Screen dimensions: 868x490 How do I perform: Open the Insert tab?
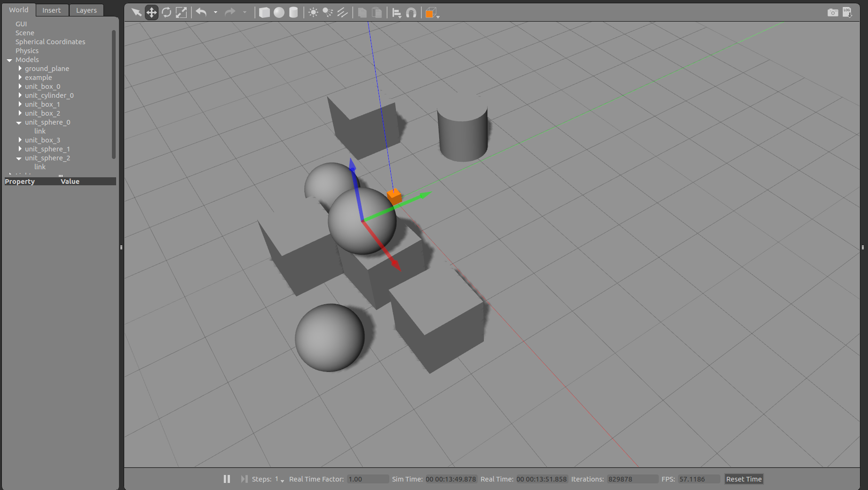(x=52, y=10)
